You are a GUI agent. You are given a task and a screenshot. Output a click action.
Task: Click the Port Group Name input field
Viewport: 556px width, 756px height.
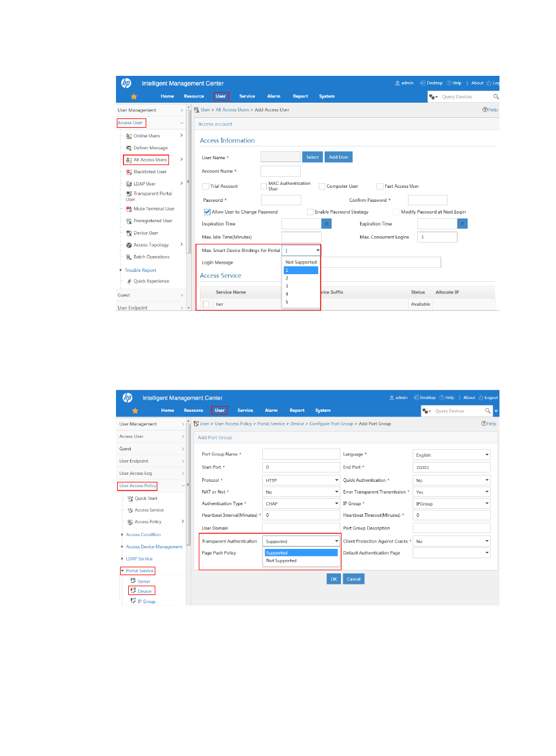pos(301,454)
